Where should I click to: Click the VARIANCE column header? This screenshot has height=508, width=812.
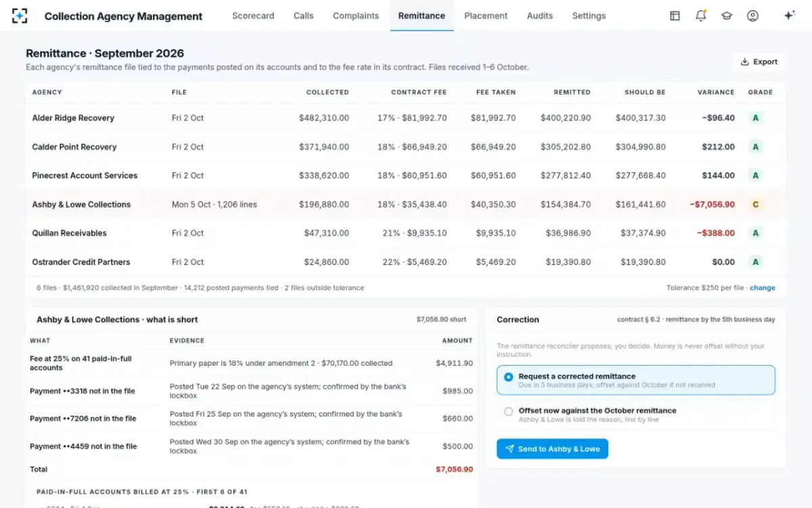point(716,92)
